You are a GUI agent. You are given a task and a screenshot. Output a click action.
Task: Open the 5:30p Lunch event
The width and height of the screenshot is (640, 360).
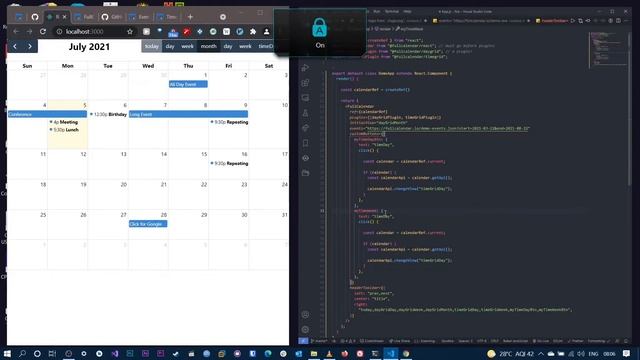64,130
